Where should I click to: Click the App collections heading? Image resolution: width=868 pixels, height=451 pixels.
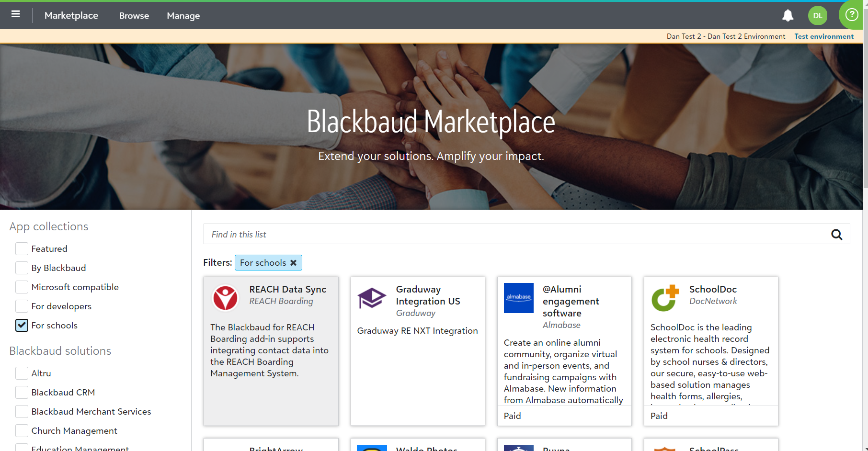point(49,226)
